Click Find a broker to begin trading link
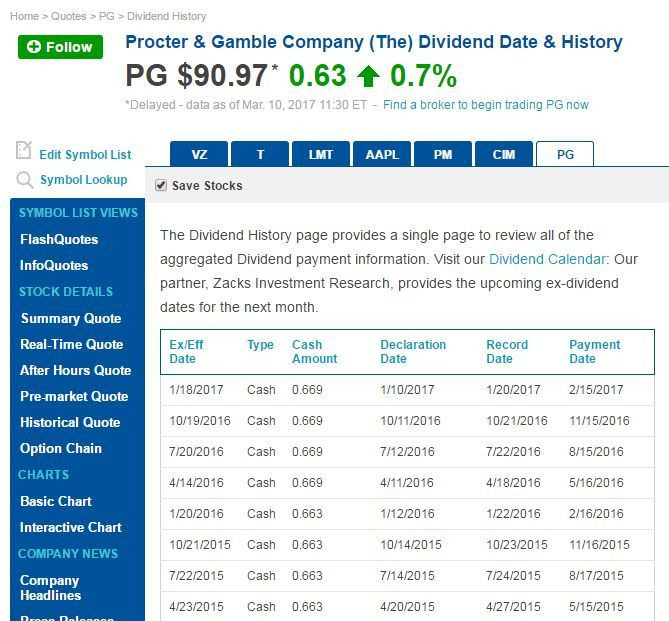 [x=486, y=105]
